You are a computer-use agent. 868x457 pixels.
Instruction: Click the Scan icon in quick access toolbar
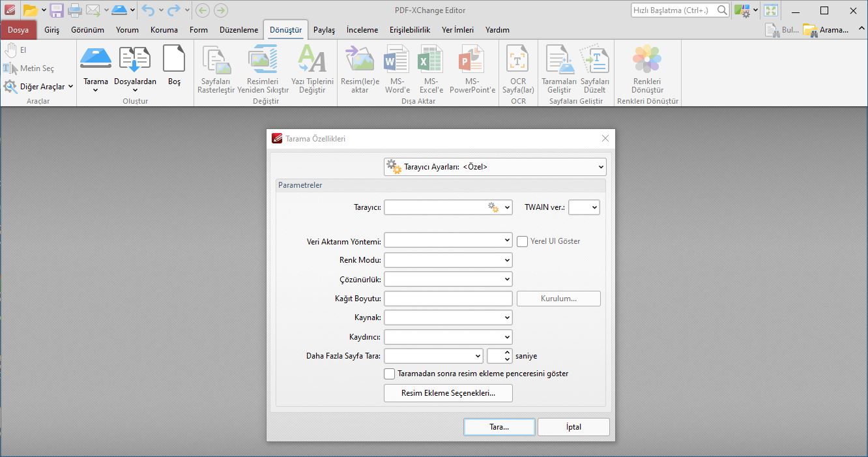coord(119,10)
